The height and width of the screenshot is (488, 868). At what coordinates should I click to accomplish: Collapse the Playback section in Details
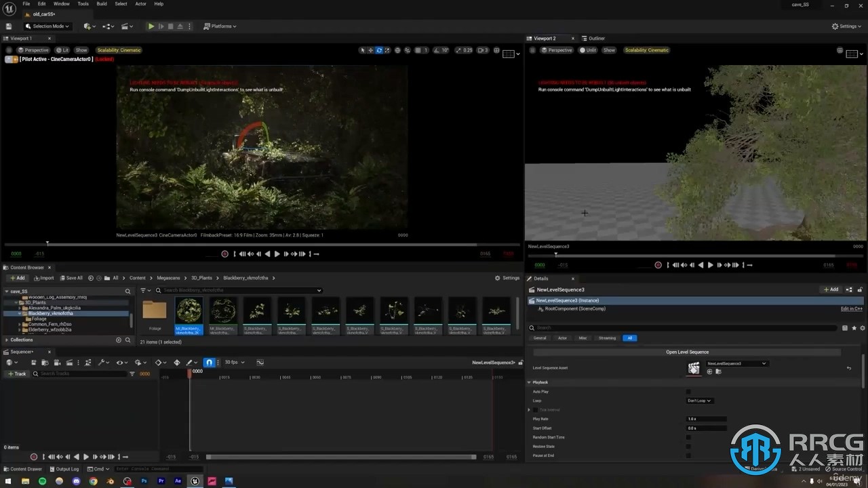530,382
